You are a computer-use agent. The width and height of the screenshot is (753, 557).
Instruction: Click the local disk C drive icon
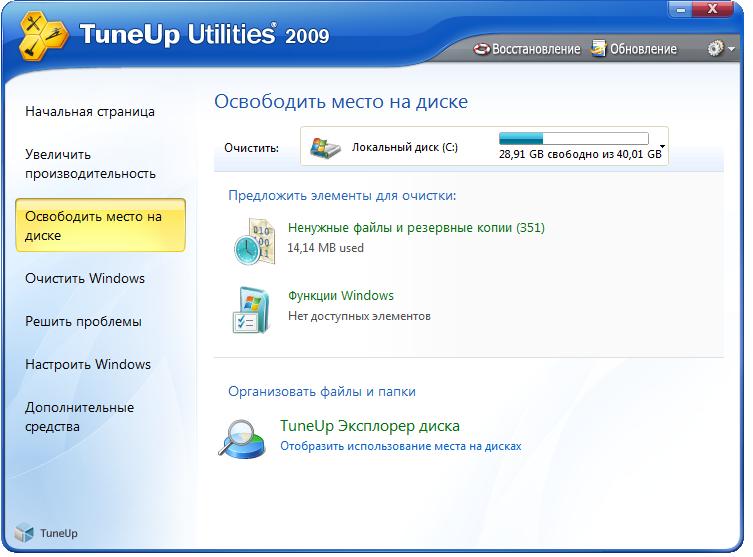point(326,147)
